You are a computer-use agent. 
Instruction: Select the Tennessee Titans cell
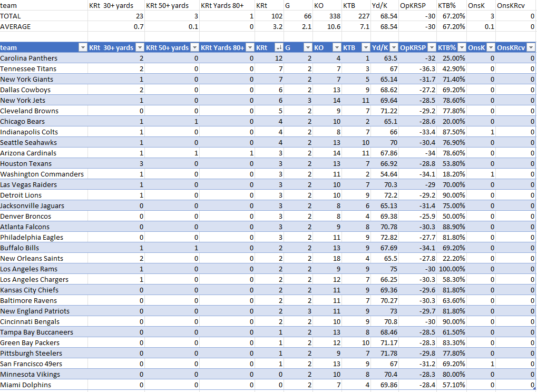(x=44, y=69)
